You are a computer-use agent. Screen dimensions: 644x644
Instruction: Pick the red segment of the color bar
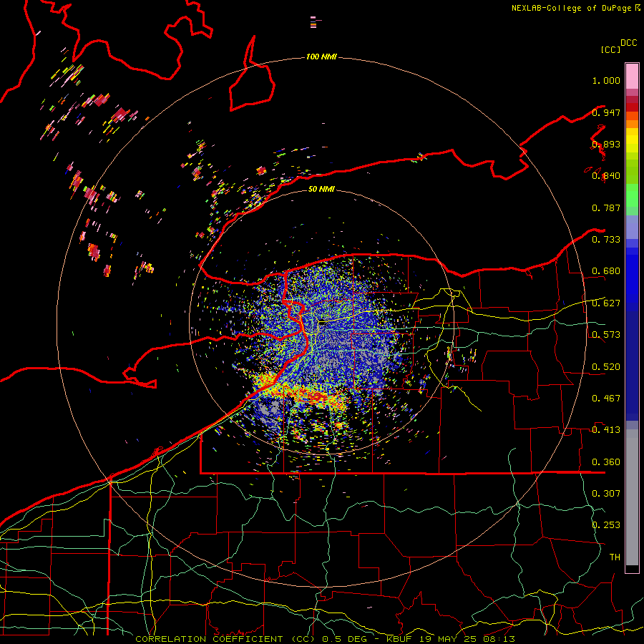coord(632,107)
